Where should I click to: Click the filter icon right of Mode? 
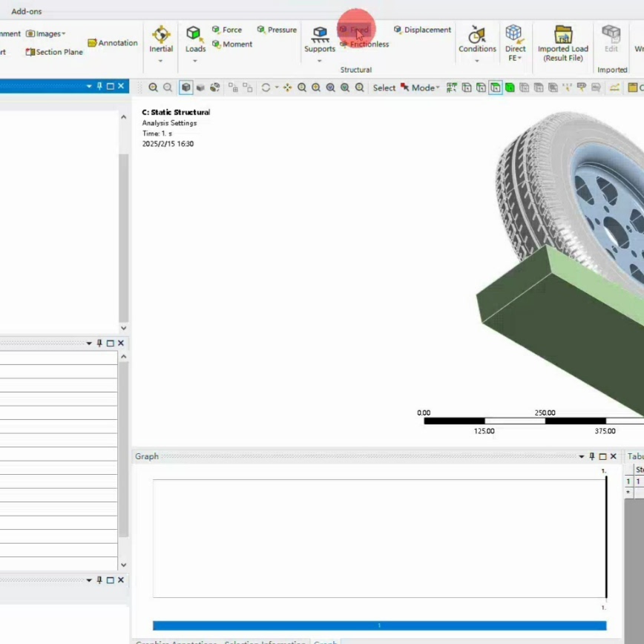[452, 88]
